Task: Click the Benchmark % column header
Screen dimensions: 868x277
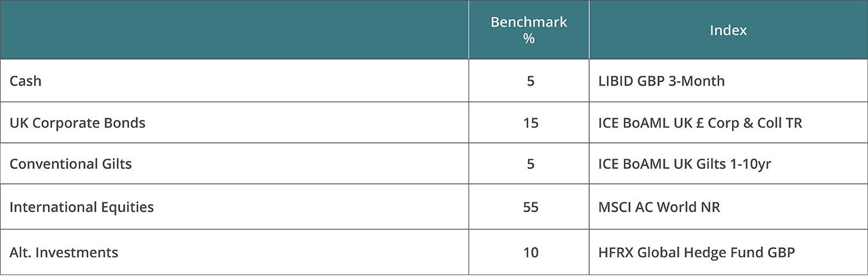Action: [529, 23]
